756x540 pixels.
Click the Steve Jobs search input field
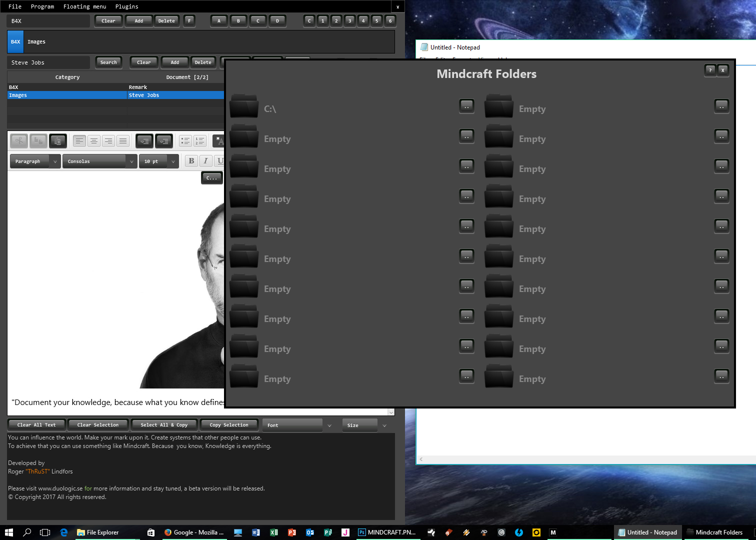click(x=48, y=62)
